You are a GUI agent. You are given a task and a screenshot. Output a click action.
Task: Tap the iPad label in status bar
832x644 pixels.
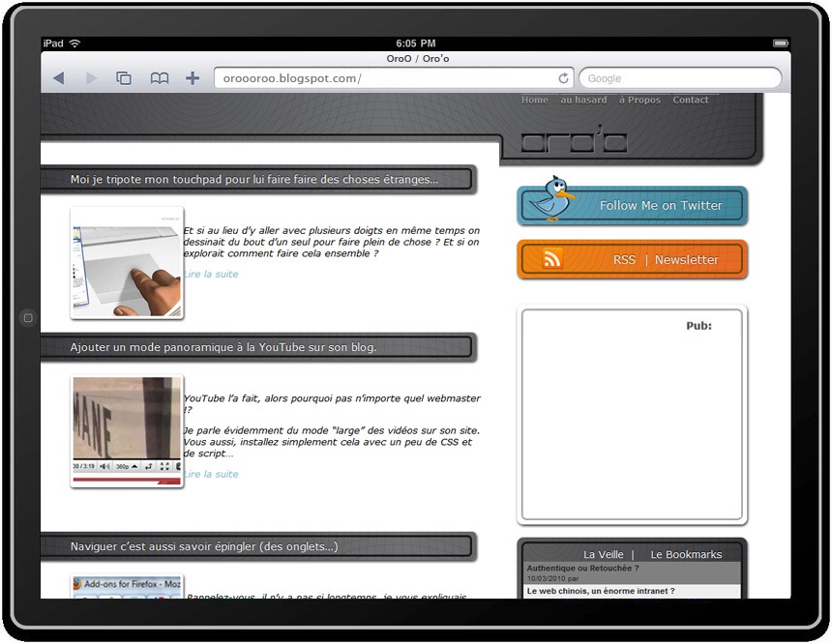[53, 44]
